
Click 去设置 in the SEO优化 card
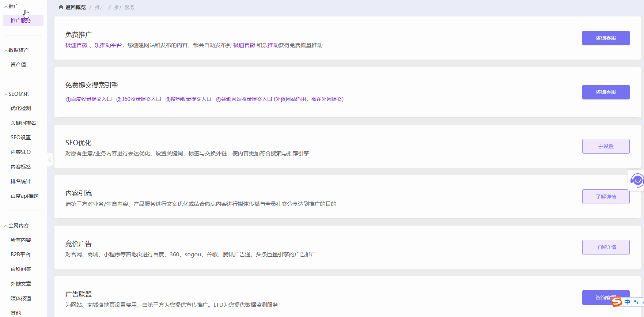pos(606,146)
